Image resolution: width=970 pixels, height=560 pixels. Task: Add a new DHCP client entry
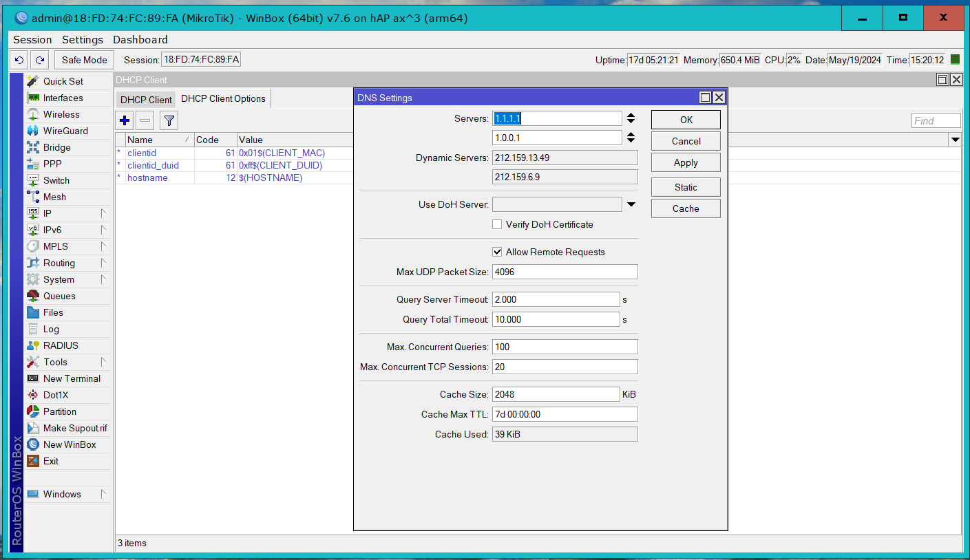(124, 120)
